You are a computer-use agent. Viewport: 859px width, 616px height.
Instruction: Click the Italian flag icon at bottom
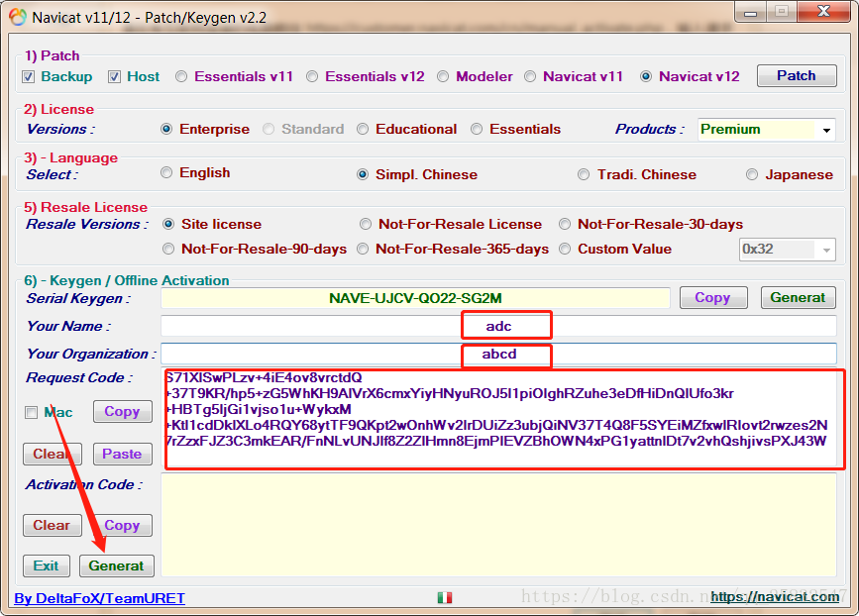click(445, 597)
